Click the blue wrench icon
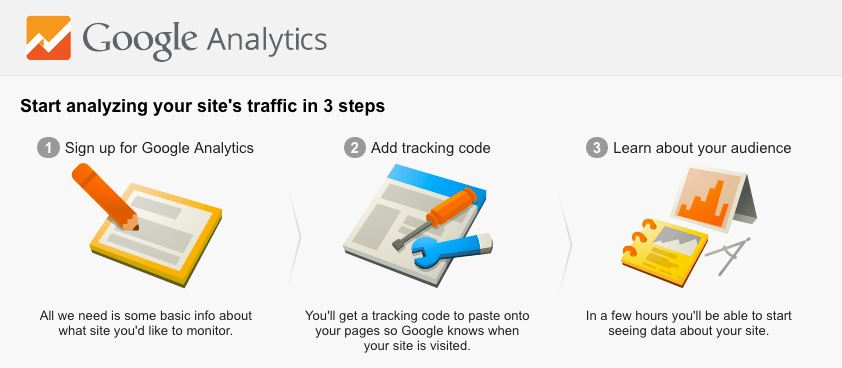The height and width of the screenshot is (368, 842). point(451,250)
